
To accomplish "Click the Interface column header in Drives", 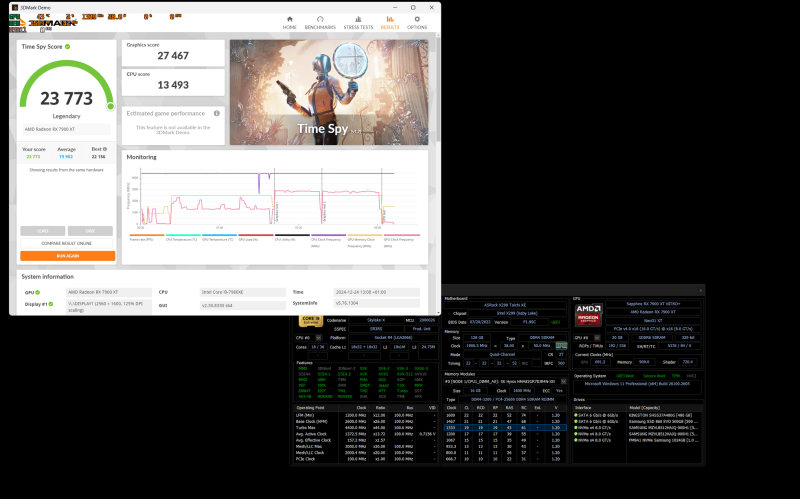I will coord(600,408).
